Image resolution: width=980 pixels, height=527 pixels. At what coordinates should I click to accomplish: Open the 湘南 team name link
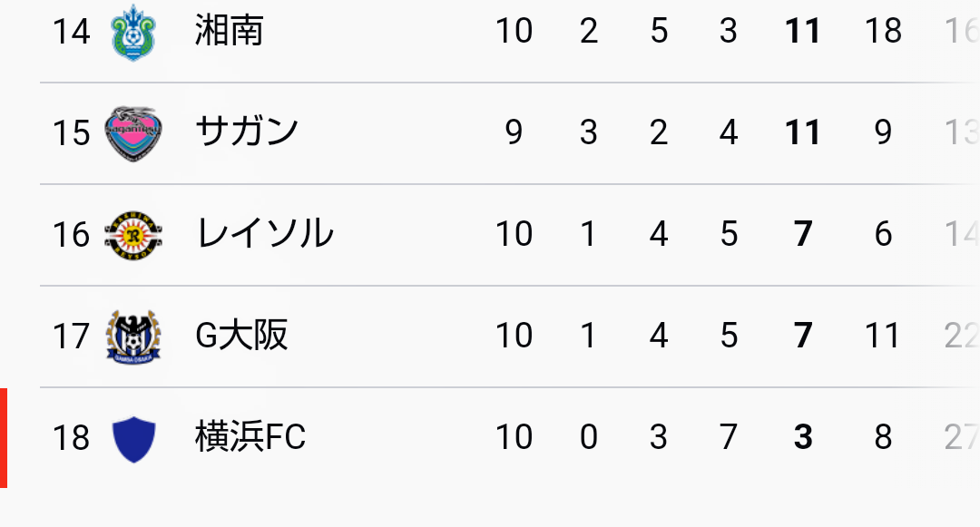pyautogui.click(x=229, y=32)
